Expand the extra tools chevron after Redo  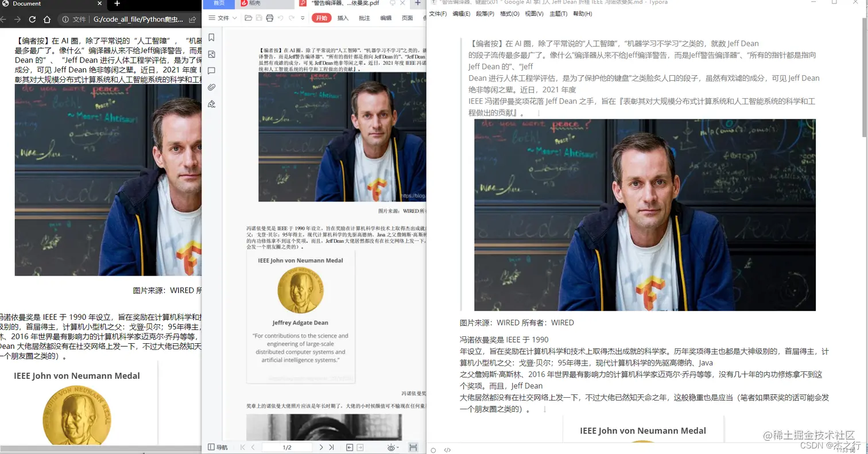click(x=303, y=18)
